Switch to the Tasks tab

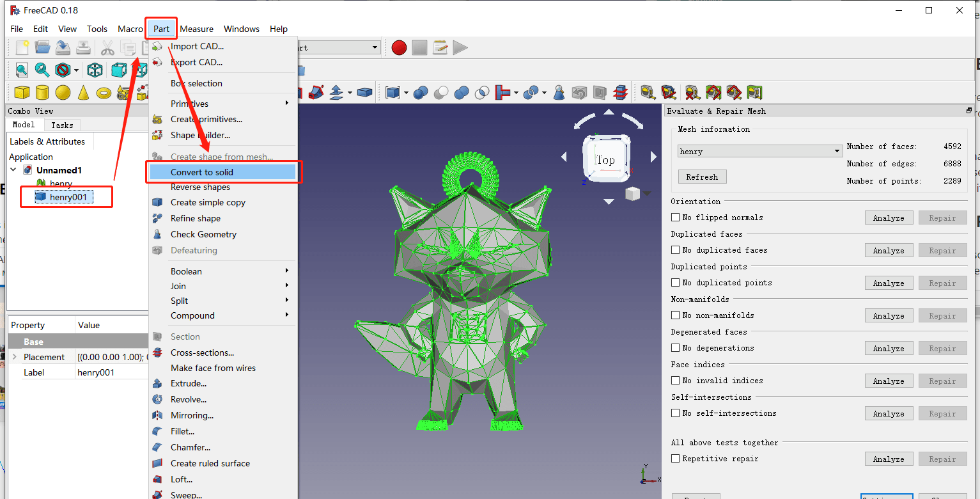pos(61,125)
